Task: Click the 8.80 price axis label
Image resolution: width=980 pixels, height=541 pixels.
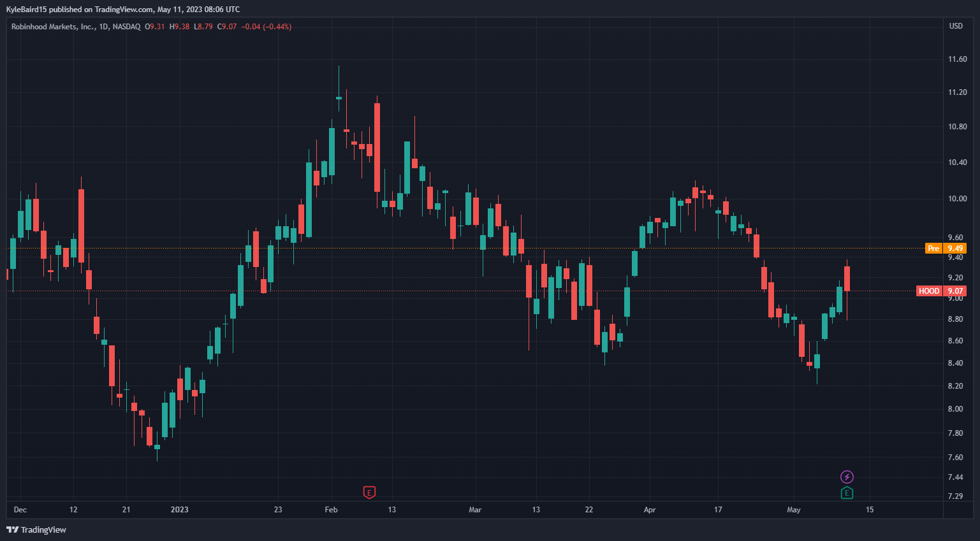Action: 956,319
